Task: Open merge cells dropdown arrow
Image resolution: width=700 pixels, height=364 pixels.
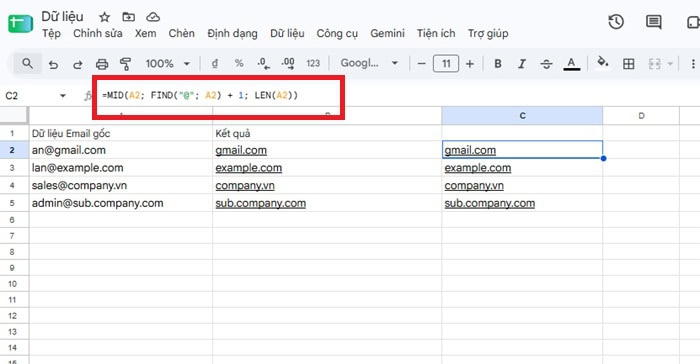Action: coord(670,64)
